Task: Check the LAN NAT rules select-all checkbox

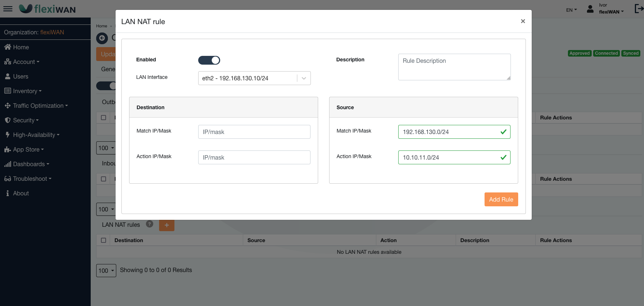Action: tap(103, 240)
